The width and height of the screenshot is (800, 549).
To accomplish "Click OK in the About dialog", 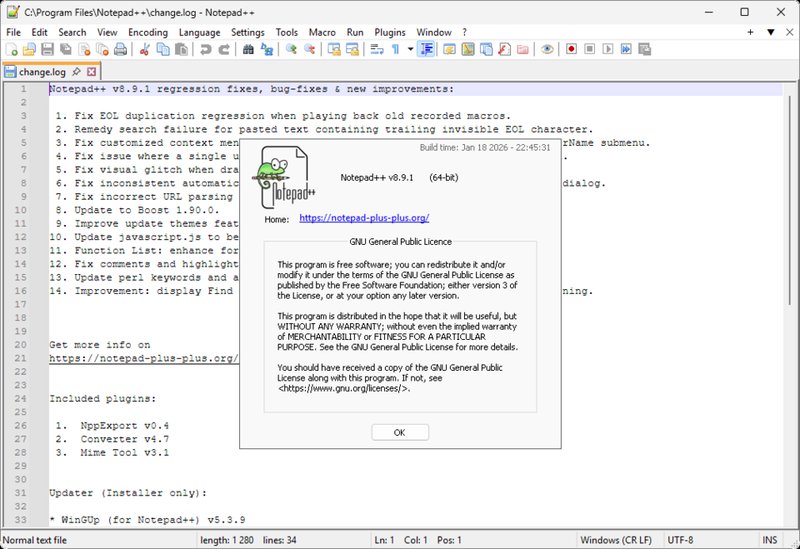I will [x=399, y=432].
